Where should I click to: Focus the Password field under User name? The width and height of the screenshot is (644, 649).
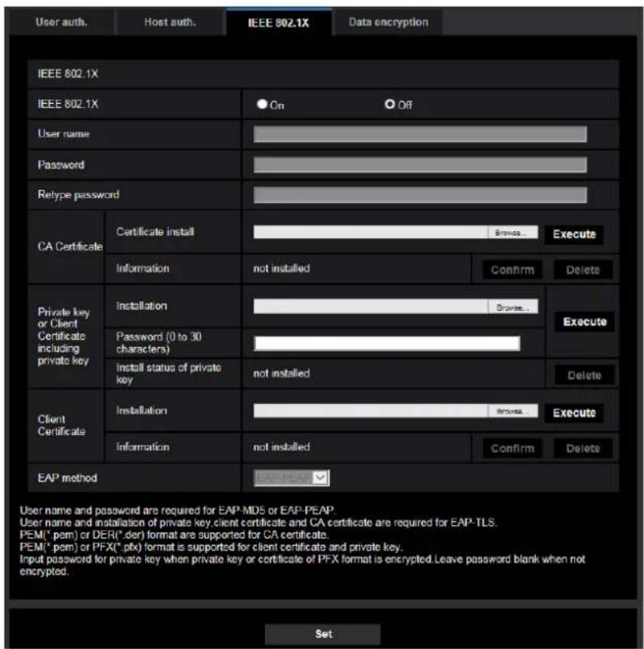[x=420, y=164]
